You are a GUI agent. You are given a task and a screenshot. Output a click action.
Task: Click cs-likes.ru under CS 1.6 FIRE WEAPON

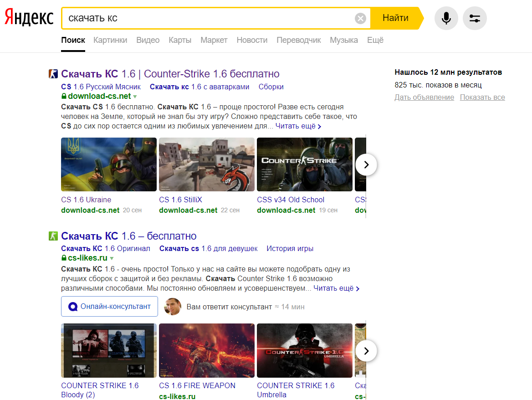click(x=177, y=396)
